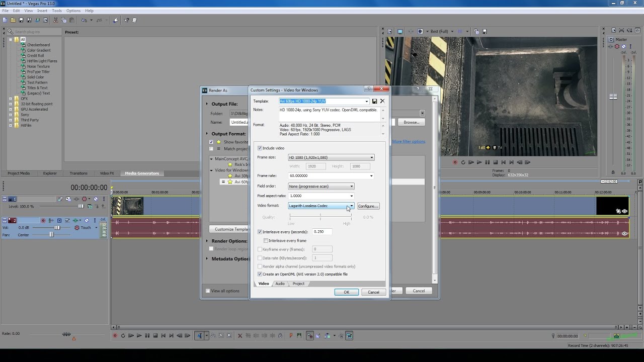This screenshot has width=644, height=362.
Task: Click the Cut scissors toolbar icon
Action: point(56,20)
